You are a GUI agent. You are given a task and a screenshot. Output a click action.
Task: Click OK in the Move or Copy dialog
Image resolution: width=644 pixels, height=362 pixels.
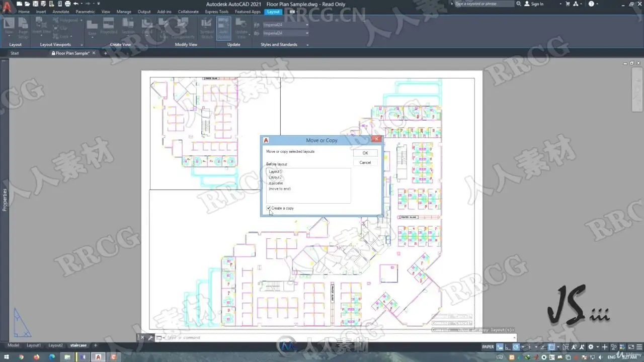pyautogui.click(x=365, y=153)
